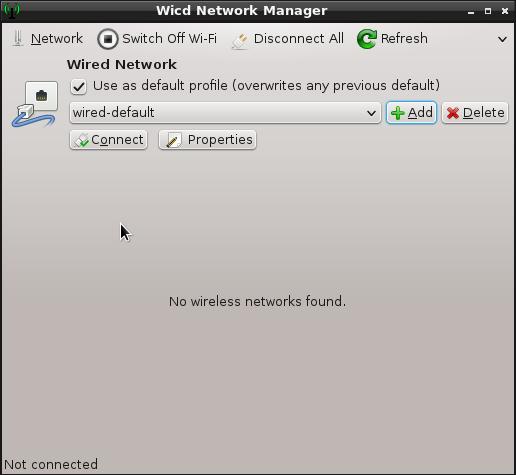516x475 pixels.
Task: Click the 'Not connected' status text
Action: pyautogui.click(x=51, y=464)
